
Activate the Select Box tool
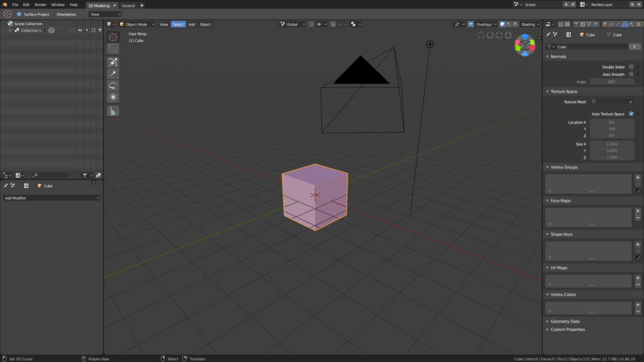coord(113,48)
